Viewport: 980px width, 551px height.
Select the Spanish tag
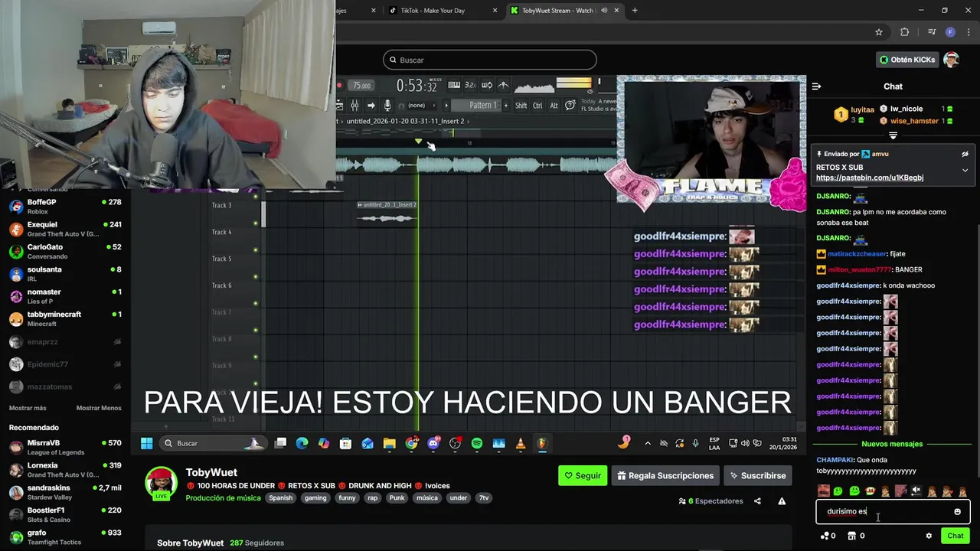tap(280, 498)
